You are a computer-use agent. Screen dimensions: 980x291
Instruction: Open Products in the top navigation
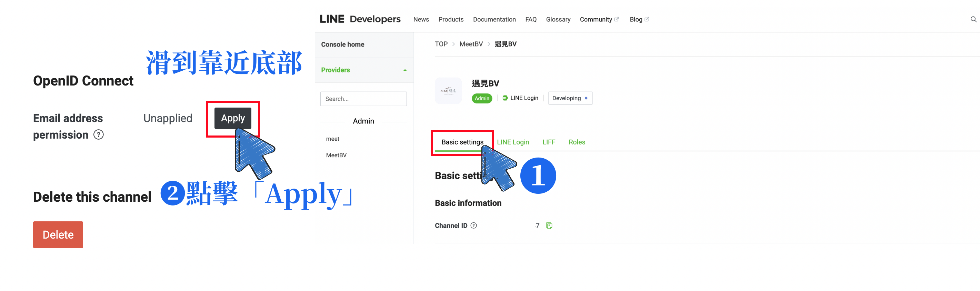[x=451, y=19]
